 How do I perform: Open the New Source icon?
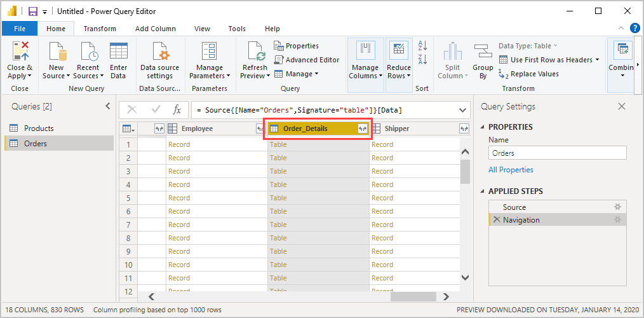(58, 51)
